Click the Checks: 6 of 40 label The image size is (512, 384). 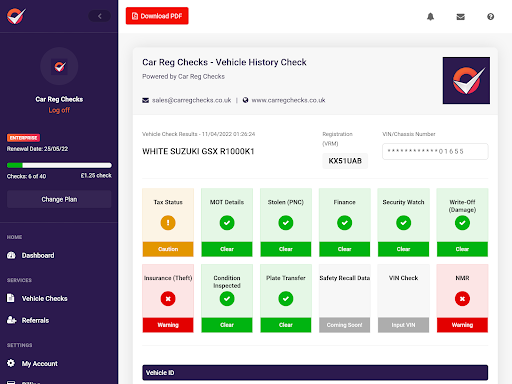(27, 176)
